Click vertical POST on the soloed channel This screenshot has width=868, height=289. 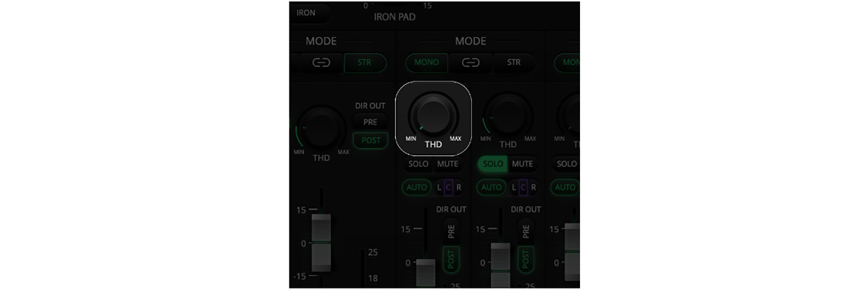pos(525,260)
